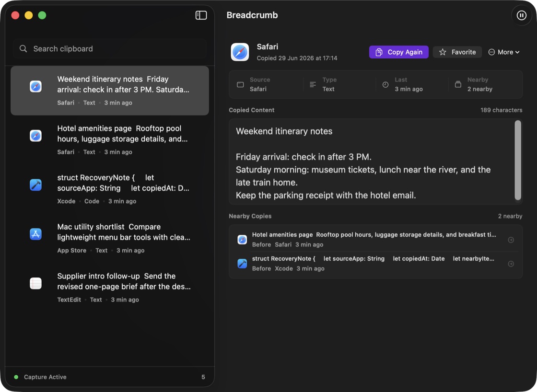Click the large Safari app icon in detail header
537x392 pixels.
240,52
